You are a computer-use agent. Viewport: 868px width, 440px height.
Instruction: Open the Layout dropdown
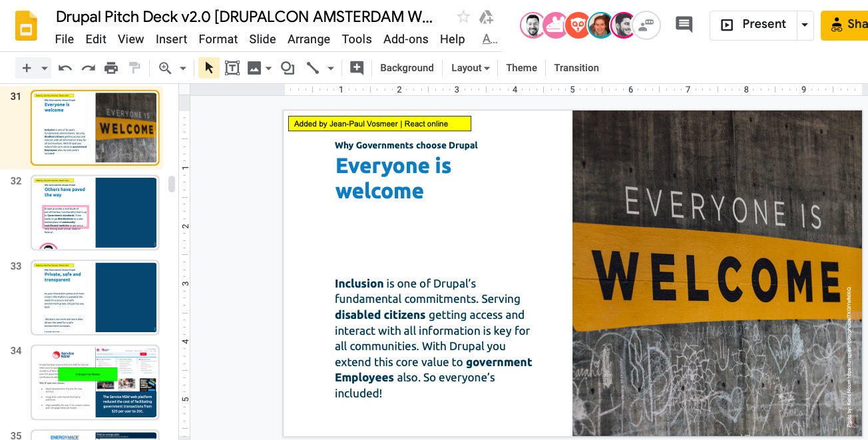click(x=470, y=67)
